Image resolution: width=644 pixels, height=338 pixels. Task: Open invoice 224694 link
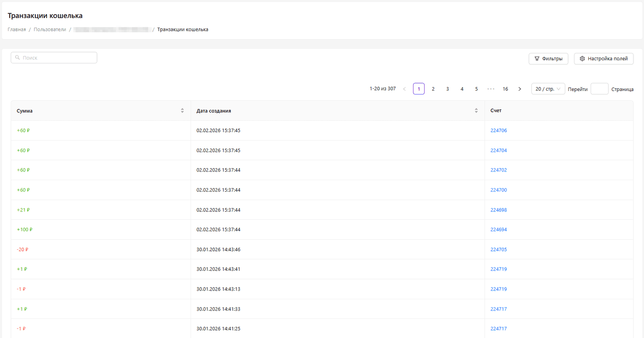(499, 229)
